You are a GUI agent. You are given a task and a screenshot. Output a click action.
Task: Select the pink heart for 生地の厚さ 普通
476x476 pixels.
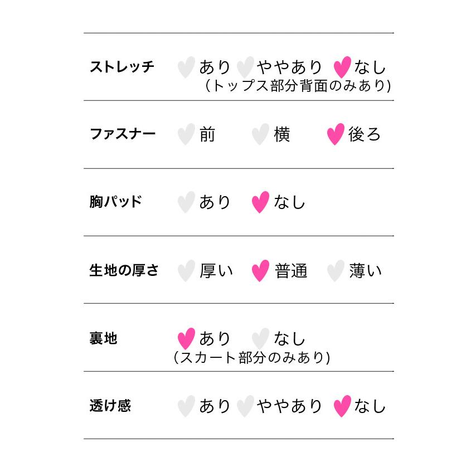[260, 271]
